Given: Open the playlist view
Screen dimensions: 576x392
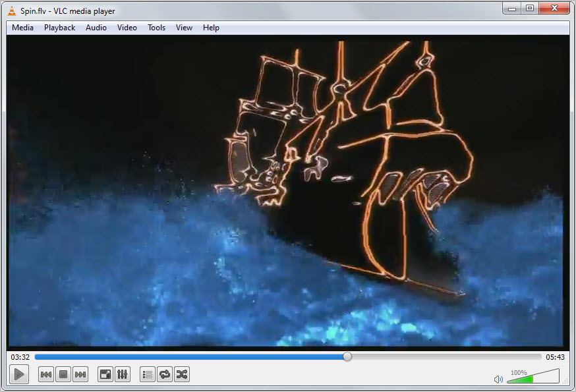Looking at the screenshot, I should tap(148, 374).
